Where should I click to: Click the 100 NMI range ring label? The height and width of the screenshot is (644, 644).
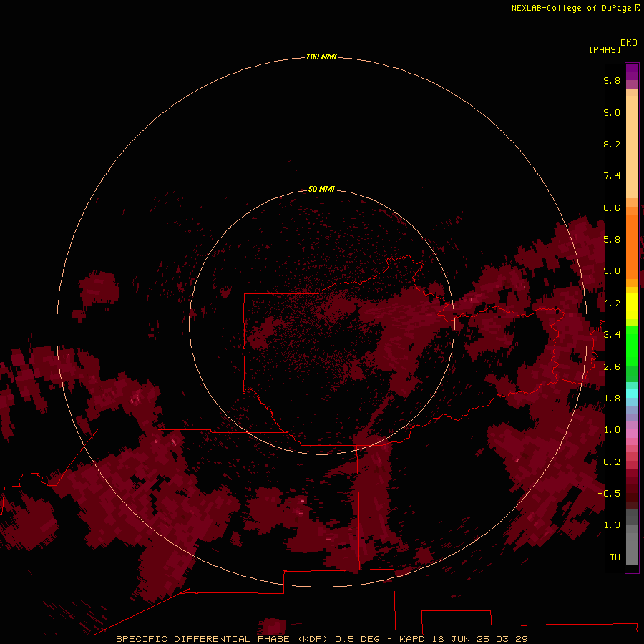coord(321,57)
